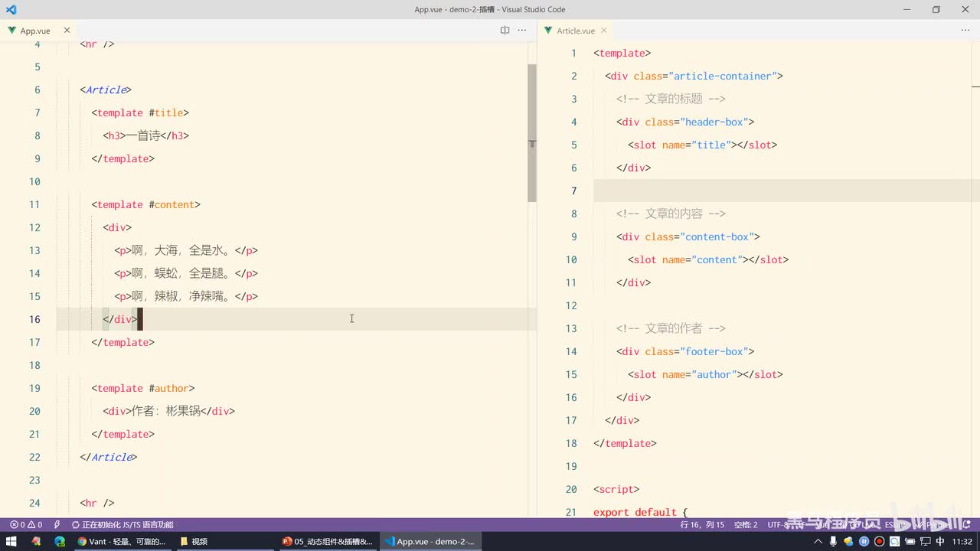The width and height of the screenshot is (980, 551).
Task: Close the App.vue tab
Action: tap(67, 31)
